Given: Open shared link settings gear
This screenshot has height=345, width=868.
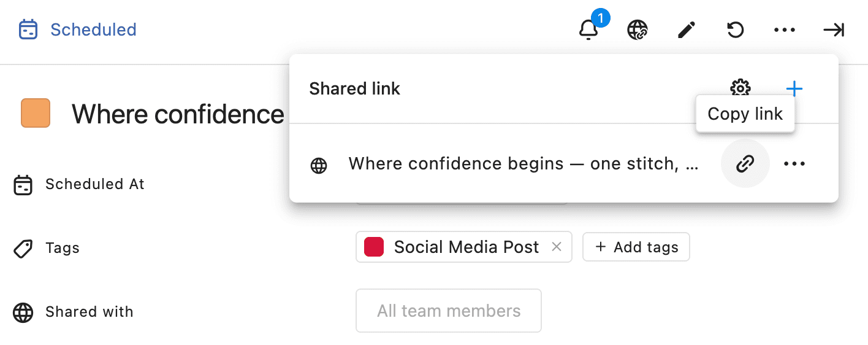Looking at the screenshot, I should point(740,88).
